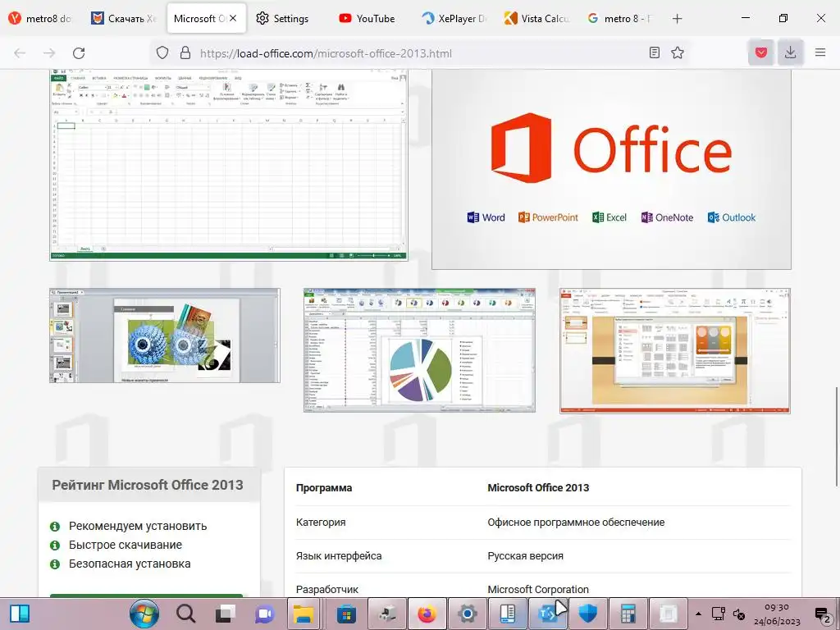Click the network tray icon
This screenshot has height=630, width=840.
(x=719, y=614)
